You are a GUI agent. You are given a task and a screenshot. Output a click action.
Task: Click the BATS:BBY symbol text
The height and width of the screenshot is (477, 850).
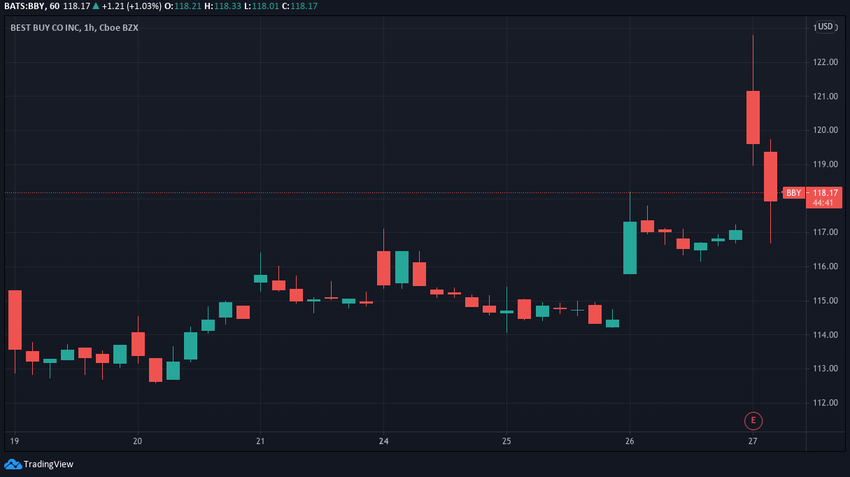click(24, 6)
